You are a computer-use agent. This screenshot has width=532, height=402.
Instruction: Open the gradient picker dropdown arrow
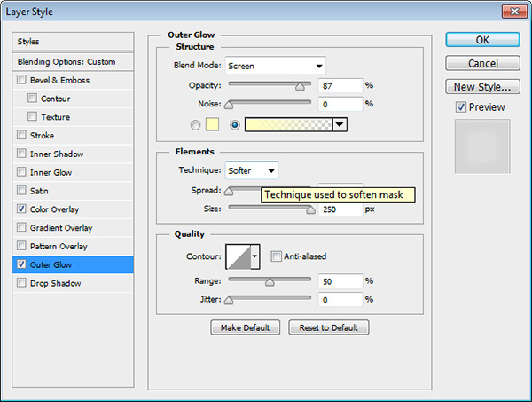[340, 125]
